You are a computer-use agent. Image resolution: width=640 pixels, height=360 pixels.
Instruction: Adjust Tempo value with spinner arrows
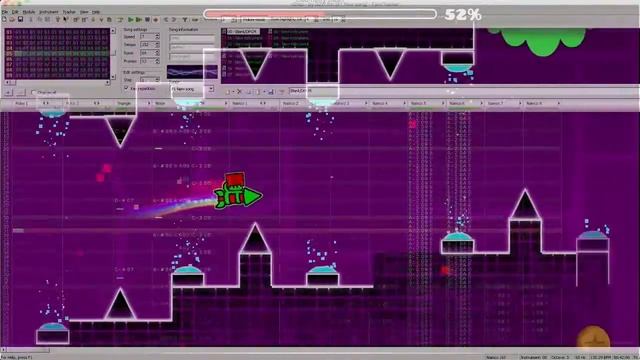(x=157, y=45)
